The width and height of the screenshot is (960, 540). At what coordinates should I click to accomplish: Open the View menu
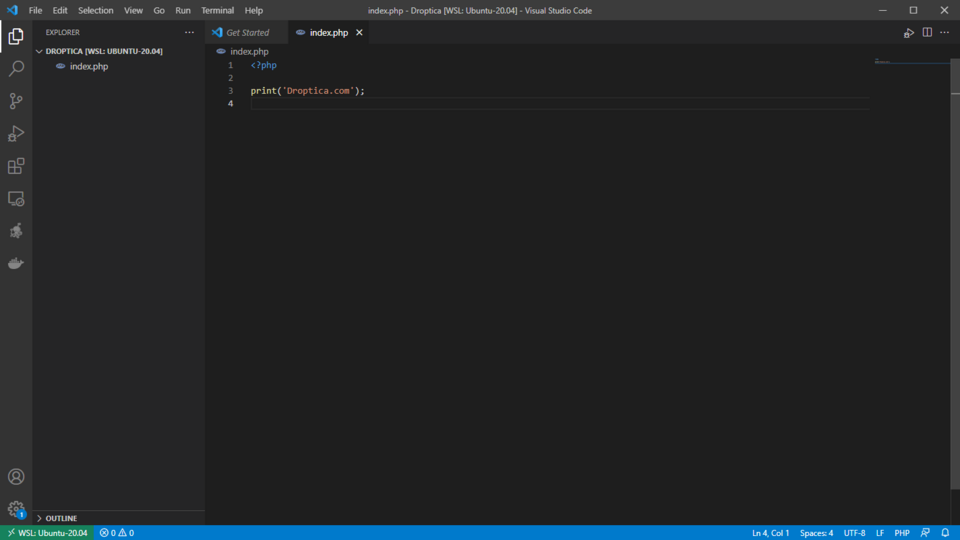pos(133,10)
